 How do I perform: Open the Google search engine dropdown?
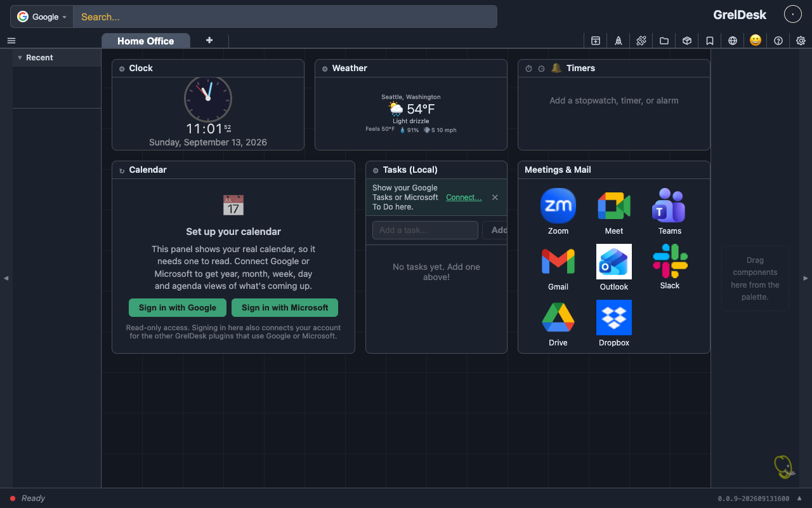tap(42, 17)
